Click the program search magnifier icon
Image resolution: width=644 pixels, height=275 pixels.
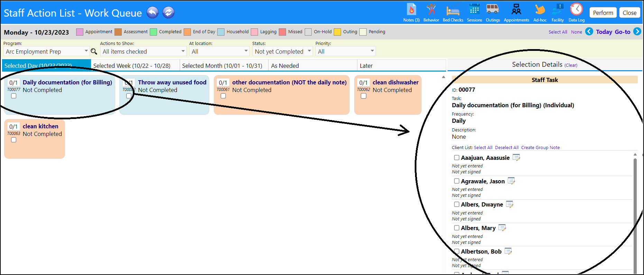tap(94, 52)
